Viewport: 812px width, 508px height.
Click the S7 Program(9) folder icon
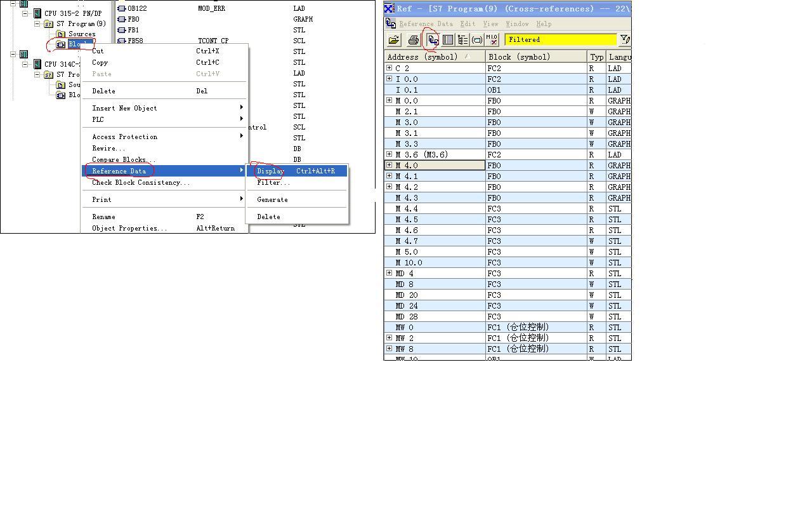[49, 24]
